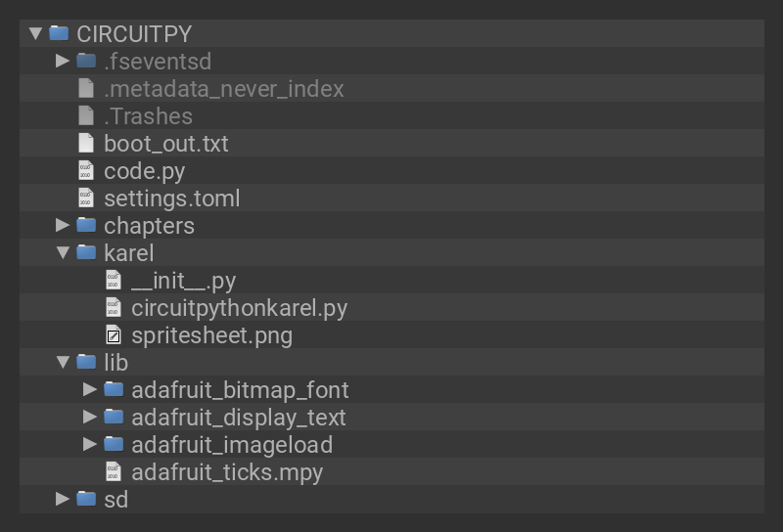Collapse the karel folder
The height and width of the screenshot is (532, 783).
click(63, 253)
